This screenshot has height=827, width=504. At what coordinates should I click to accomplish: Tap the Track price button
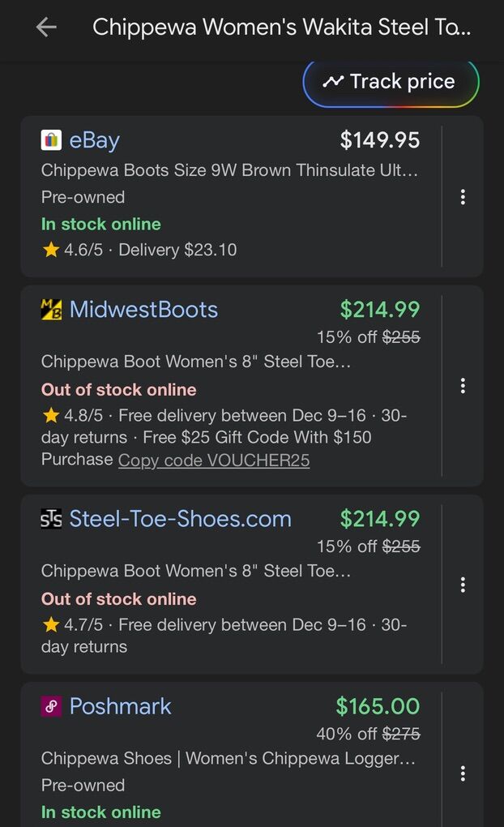(x=391, y=82)
